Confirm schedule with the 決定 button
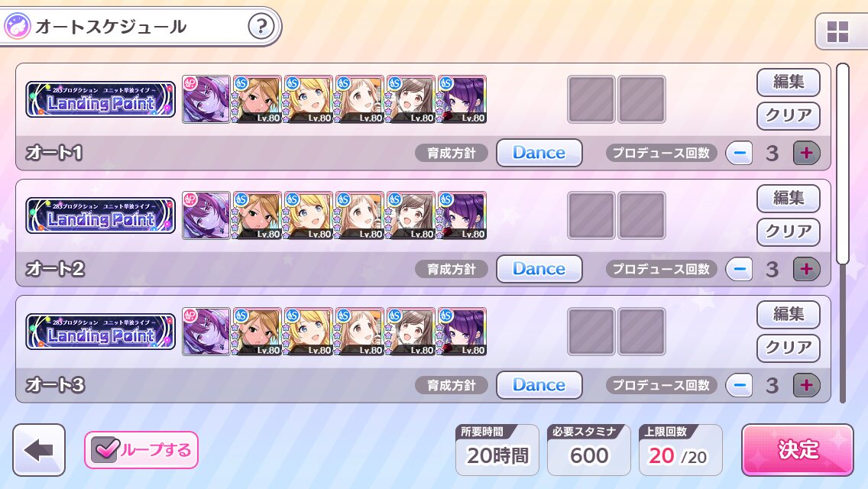Image resolution: width=868 pixels, height=489 pixels. tap(798, 450)
